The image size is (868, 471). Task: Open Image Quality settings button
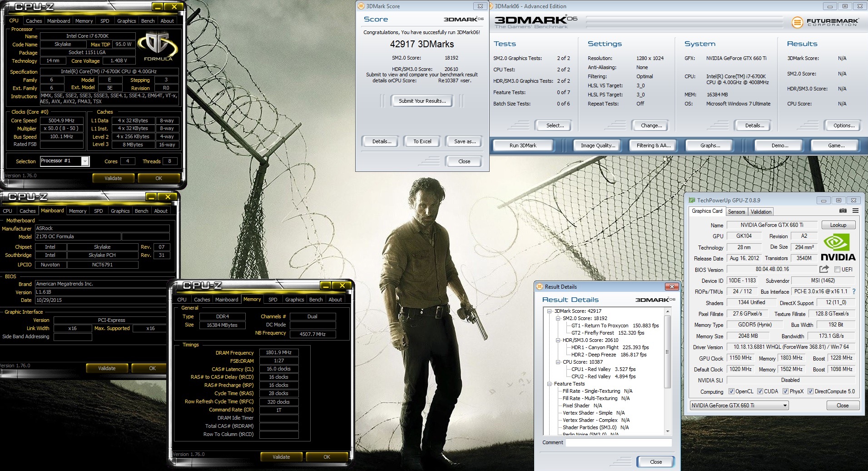(598, 145)
